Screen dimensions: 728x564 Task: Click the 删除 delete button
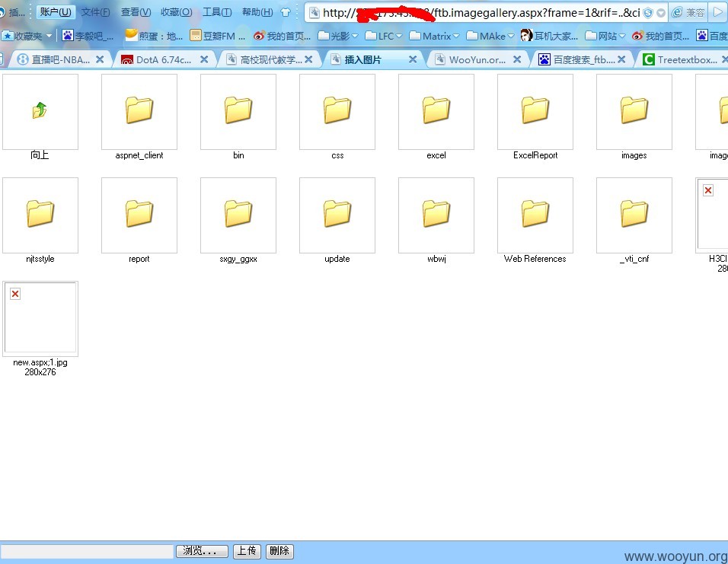tap(279, 551)
